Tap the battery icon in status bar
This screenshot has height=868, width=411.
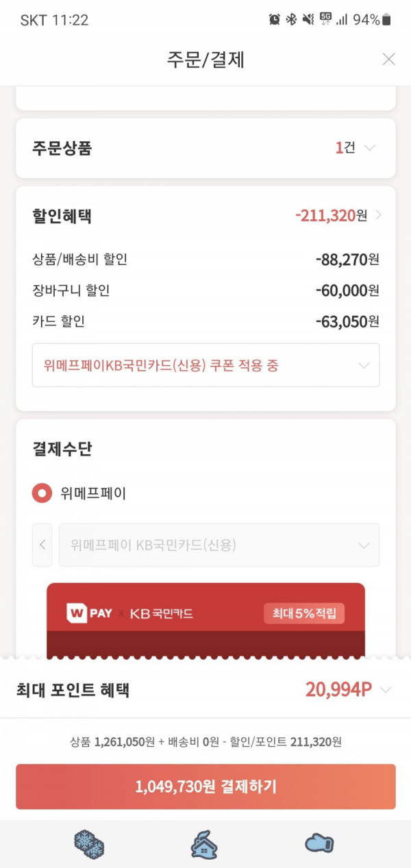pyautogui.click(x=387, y=20)
